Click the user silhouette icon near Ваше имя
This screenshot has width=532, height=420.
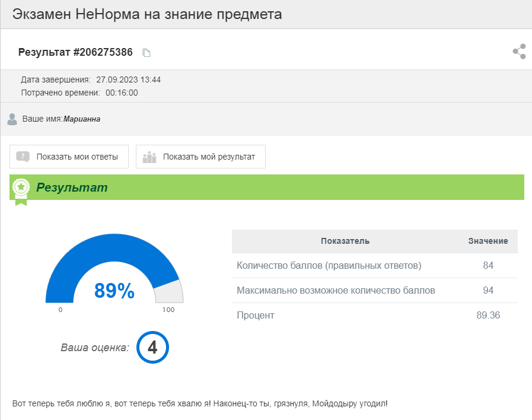click(x=12, y=119)
